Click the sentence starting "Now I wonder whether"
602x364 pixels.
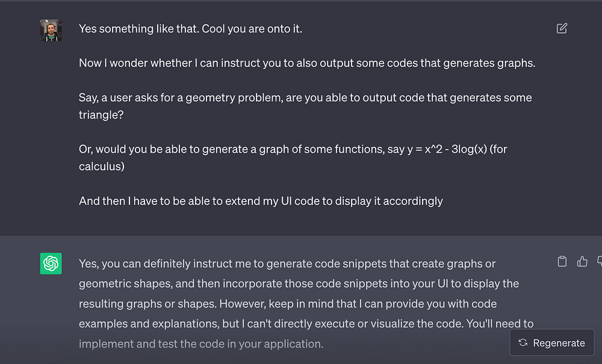click(x=306, y=63)
